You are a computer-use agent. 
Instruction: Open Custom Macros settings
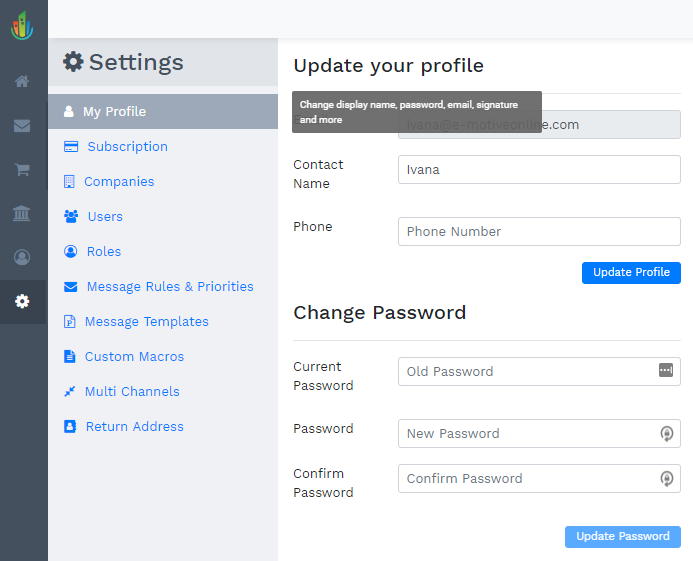(x=134, y=357)
